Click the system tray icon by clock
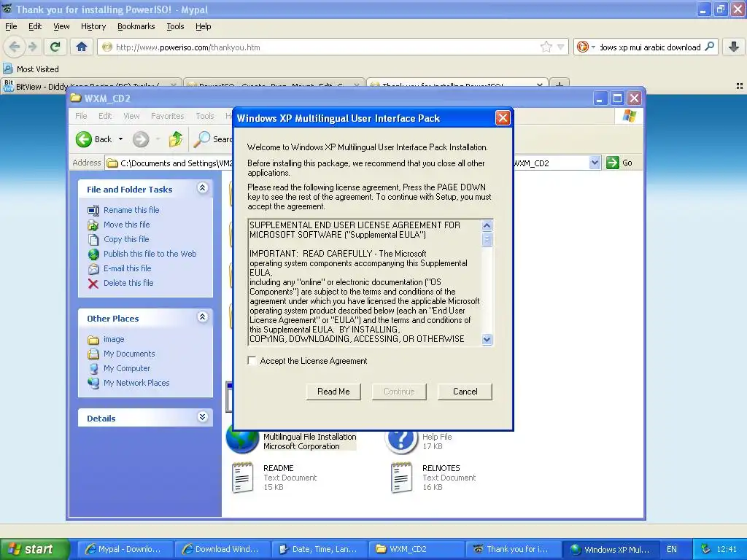The width and height of the screenshot is (747, 560). [x=705, y=549]
